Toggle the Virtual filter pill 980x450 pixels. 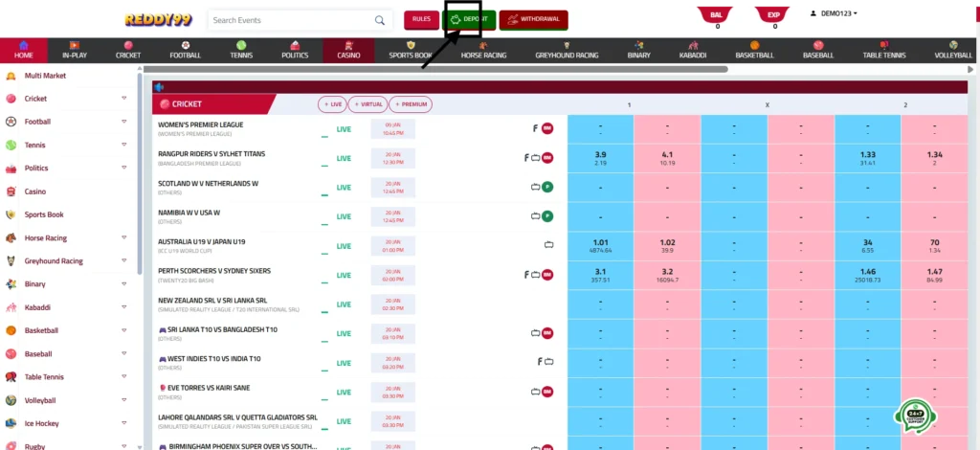(x=368, y=104)
